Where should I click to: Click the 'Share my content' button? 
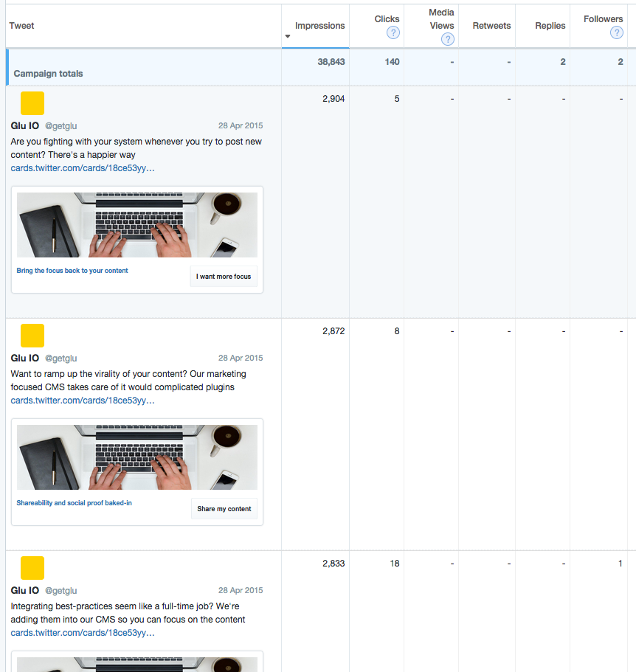pos(224,509)
